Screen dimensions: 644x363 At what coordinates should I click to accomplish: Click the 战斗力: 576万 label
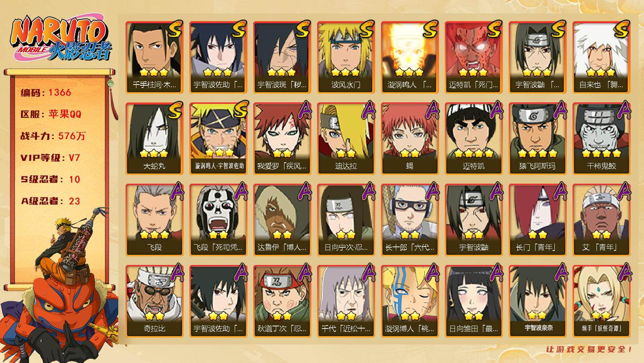[x=53, y=136]
